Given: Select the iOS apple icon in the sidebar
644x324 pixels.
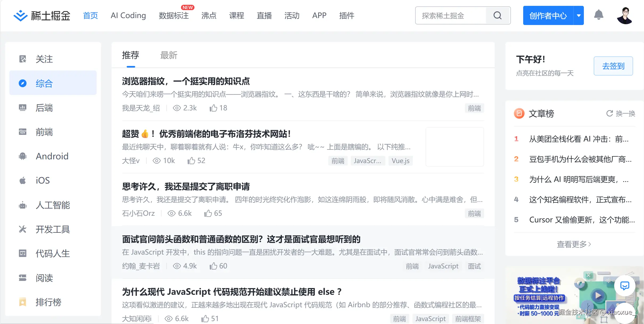Looking at the screenshot, I should pos(23,180).
